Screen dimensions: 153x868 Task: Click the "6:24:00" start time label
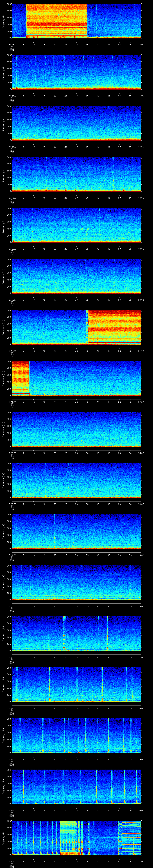tap(12, 555)
